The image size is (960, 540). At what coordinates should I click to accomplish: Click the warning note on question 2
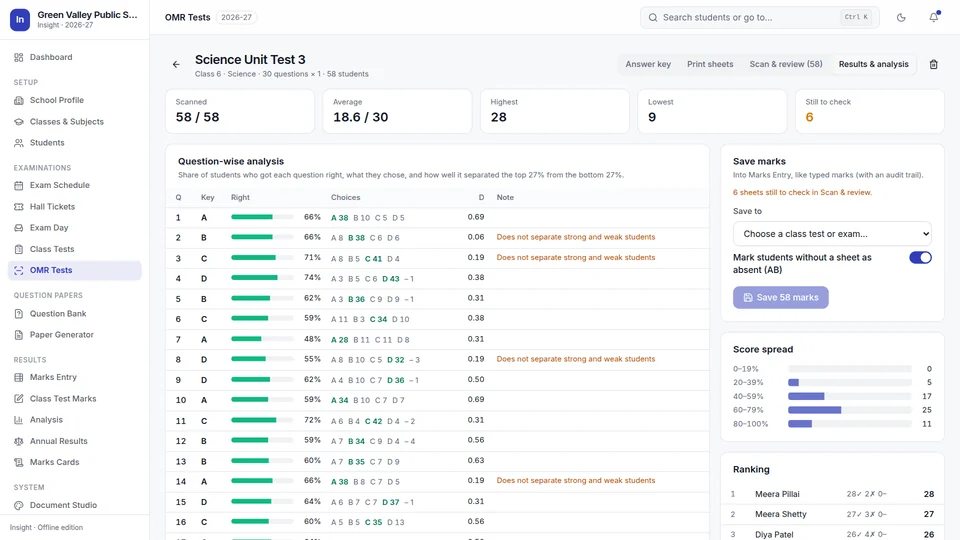(576, 237)
